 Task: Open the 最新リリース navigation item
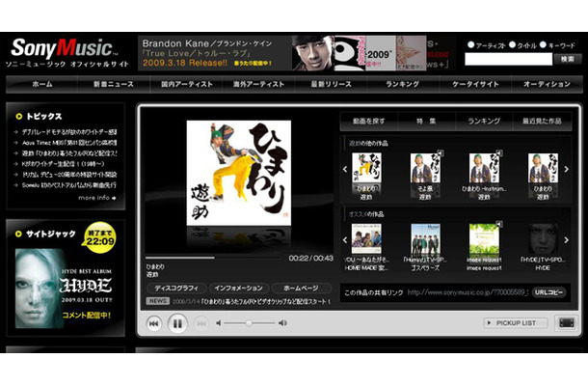[x=332, y=84]
